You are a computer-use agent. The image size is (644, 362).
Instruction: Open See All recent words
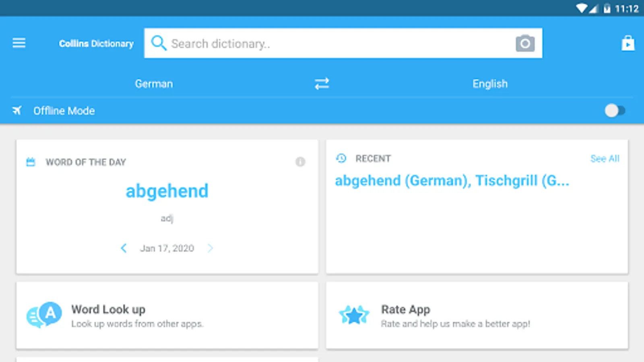click(x=605, y=158)
